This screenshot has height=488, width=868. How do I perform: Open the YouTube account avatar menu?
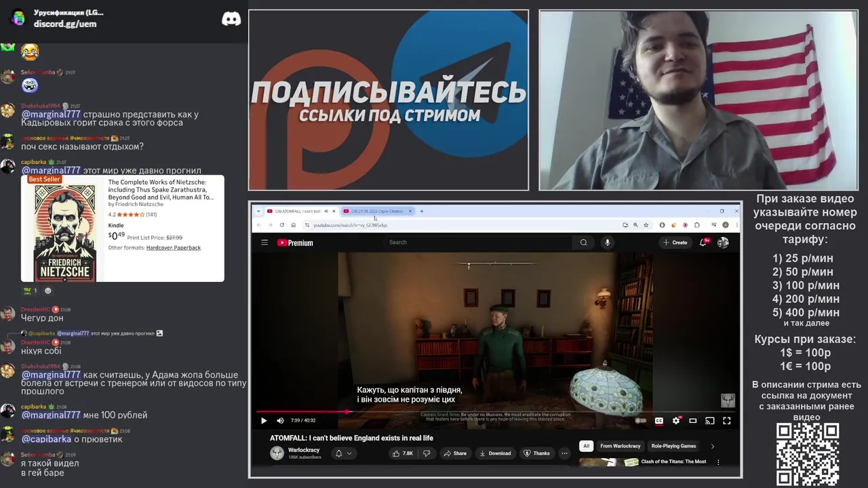tap(723, 242)
